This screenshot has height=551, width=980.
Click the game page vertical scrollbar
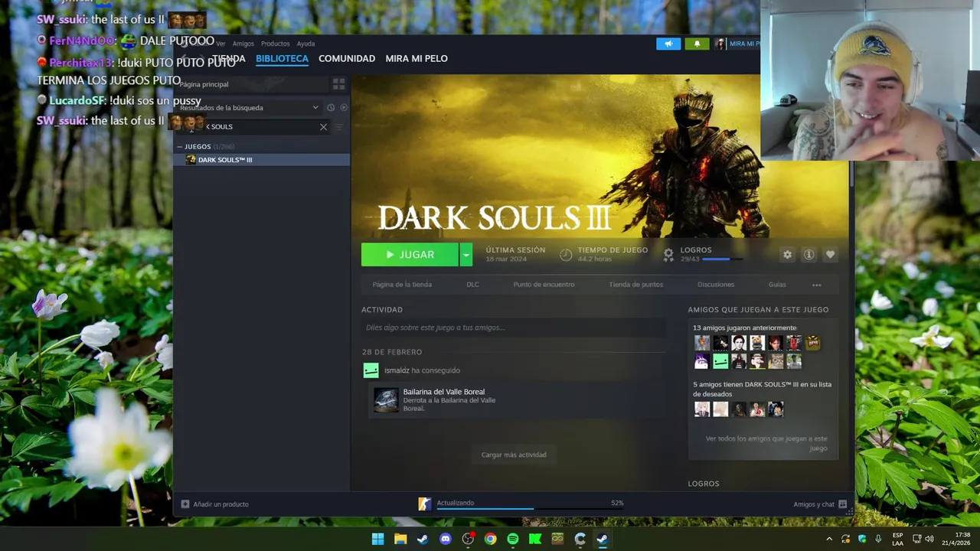851,174
